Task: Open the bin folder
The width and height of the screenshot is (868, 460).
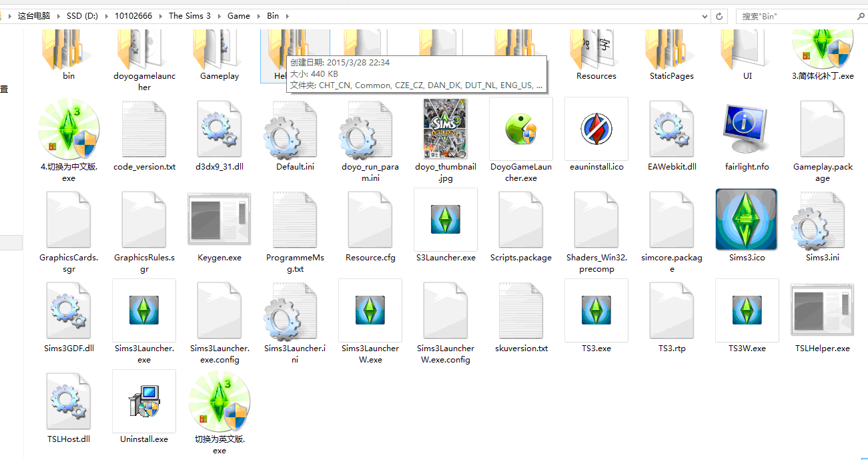Action: (x=69, y=56)
